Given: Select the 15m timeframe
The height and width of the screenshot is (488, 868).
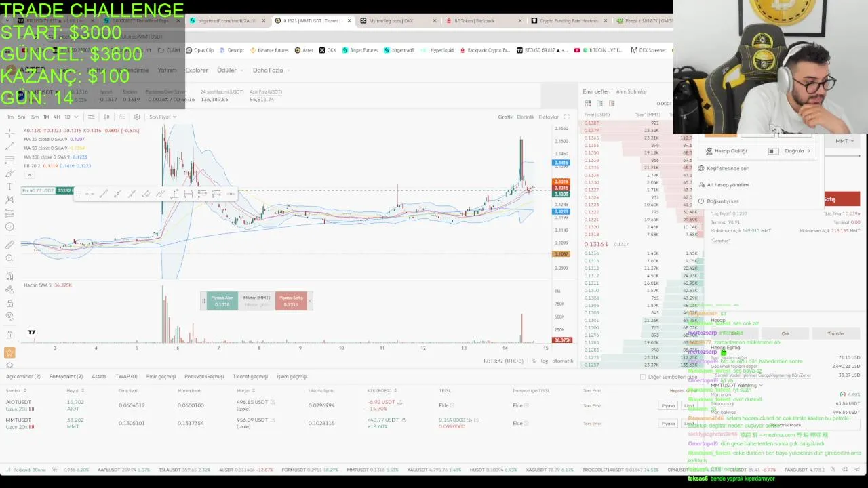Looking at the screenshot, I should 34,117.
